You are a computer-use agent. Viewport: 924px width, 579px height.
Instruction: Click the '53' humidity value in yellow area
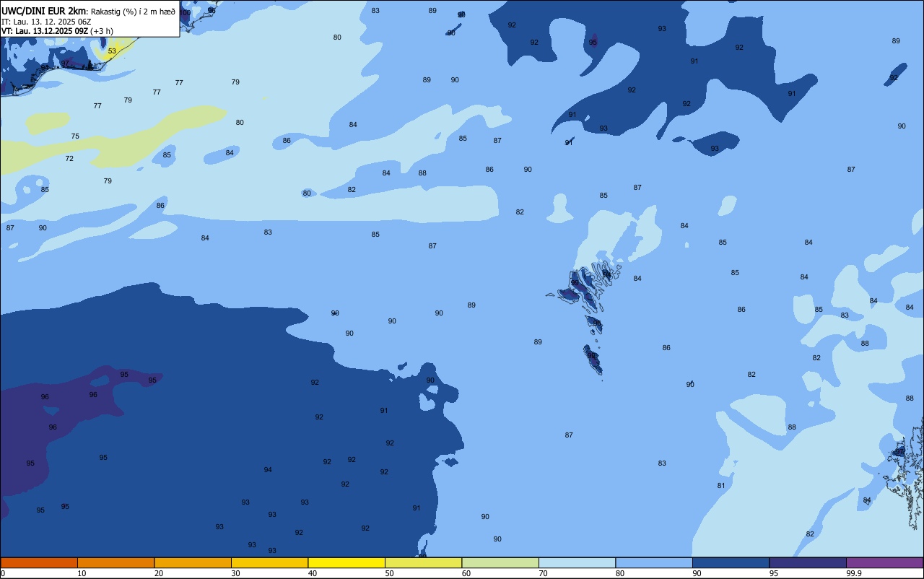pyautogui.click(x=112, y=51)
